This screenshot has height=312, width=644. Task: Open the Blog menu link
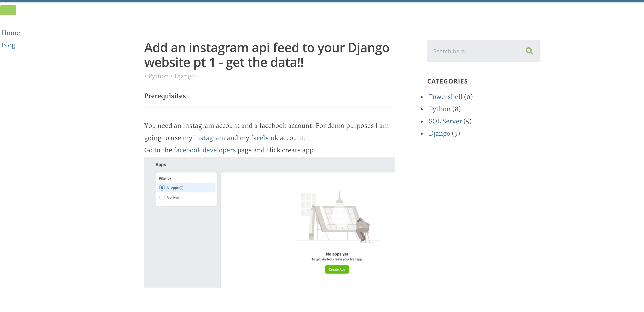[x=9, y=45]
